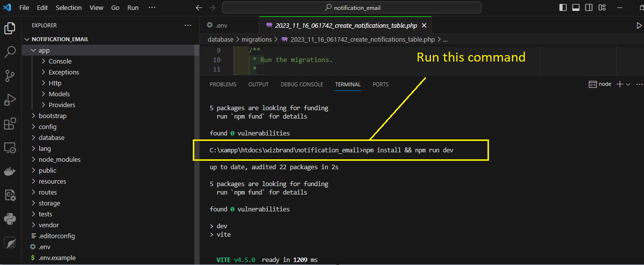
Task: Open the Selection menu
Action: [x=69, y=7]
